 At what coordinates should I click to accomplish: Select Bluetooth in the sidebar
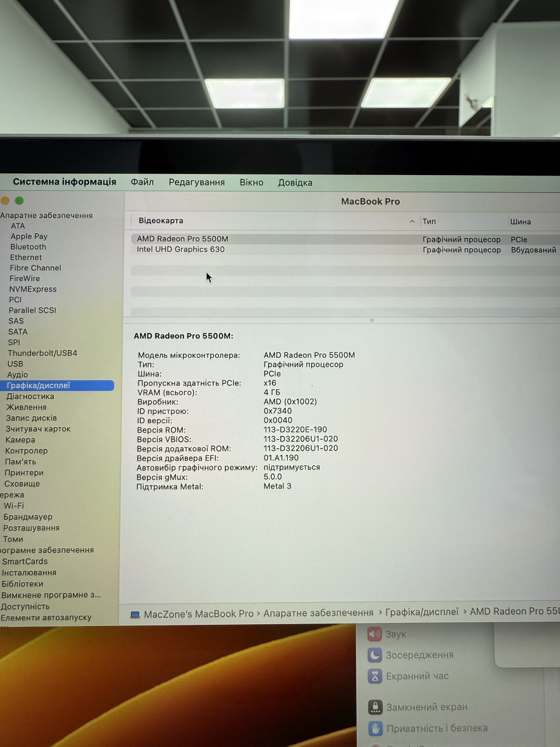pos(28,247)
